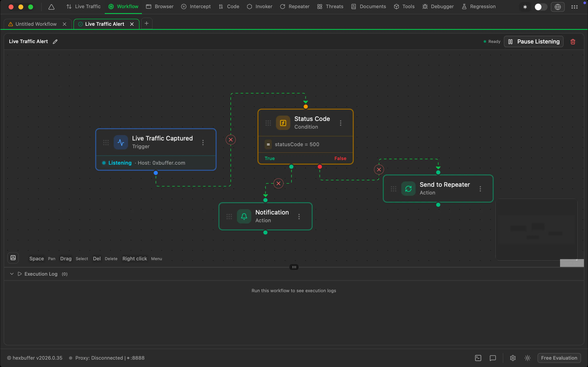The width and height of the screenshot is (588, 367).
Task: Open Status Code node options menu
Action: pos(340,123)
